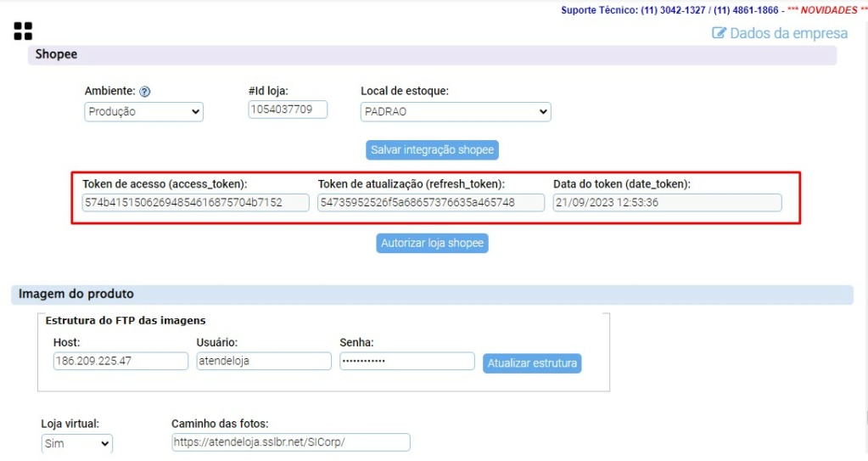Click the FTP Host input field
Image resolution: width=868 pixels, height=461 pixels.
[x=120, y=361]
